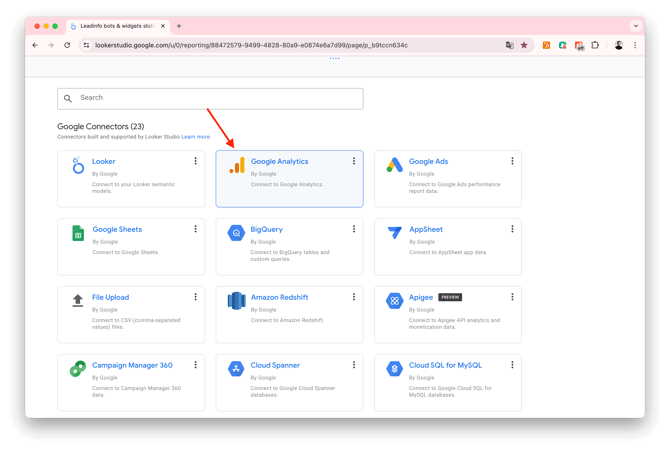Screen dimensions: 670x451
Task: Select the BigQuery connector title
Action: pyautogui.click(x=266, y=229)
